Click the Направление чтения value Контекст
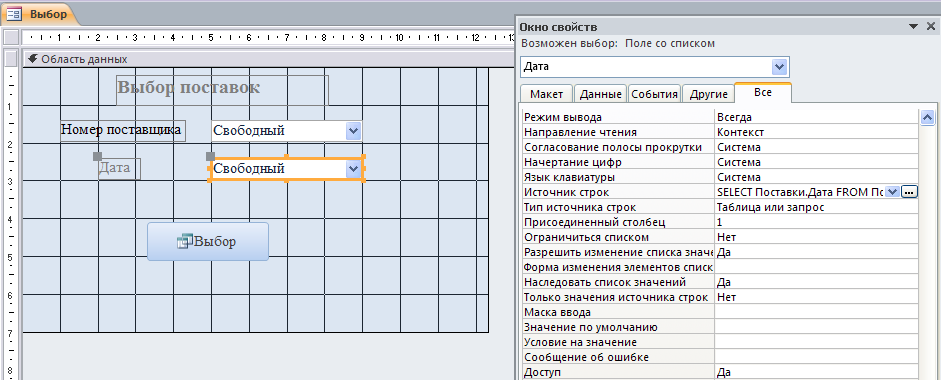The image size is (941, 380). coord(816,132)
